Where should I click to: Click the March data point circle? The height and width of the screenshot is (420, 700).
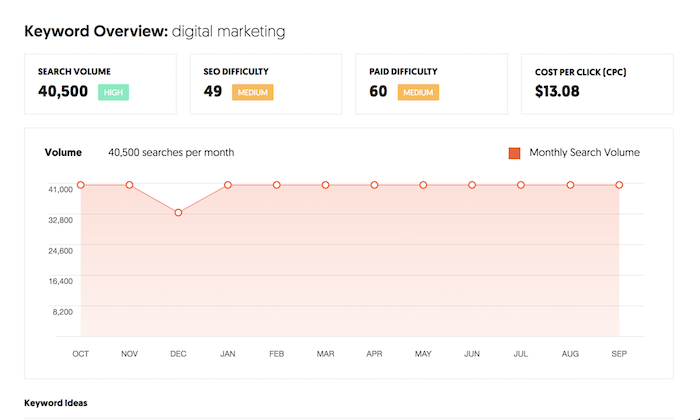click(x=325, y=185)
